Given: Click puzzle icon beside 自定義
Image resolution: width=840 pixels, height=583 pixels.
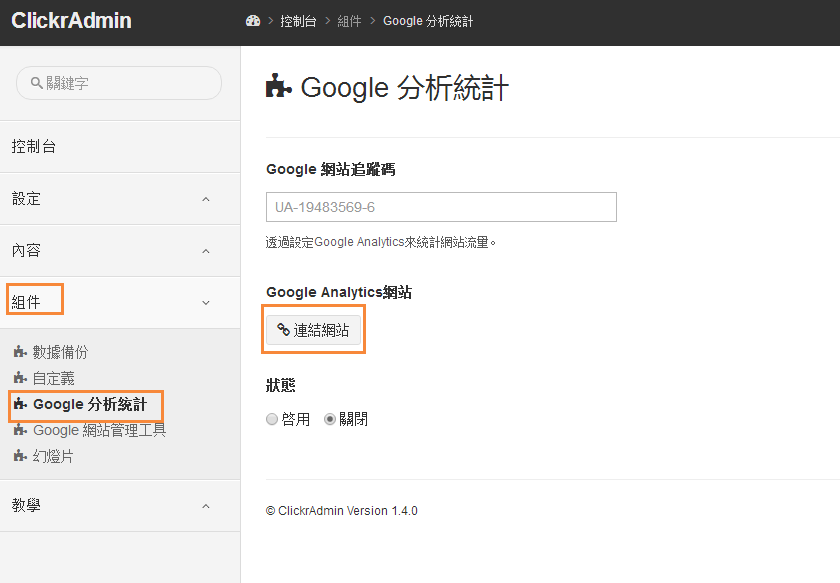Looking at the screenshot, I should [20, 378].
